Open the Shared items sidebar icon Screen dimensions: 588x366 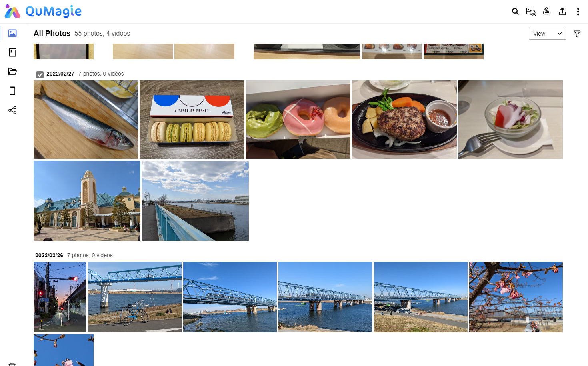point(12,110)
